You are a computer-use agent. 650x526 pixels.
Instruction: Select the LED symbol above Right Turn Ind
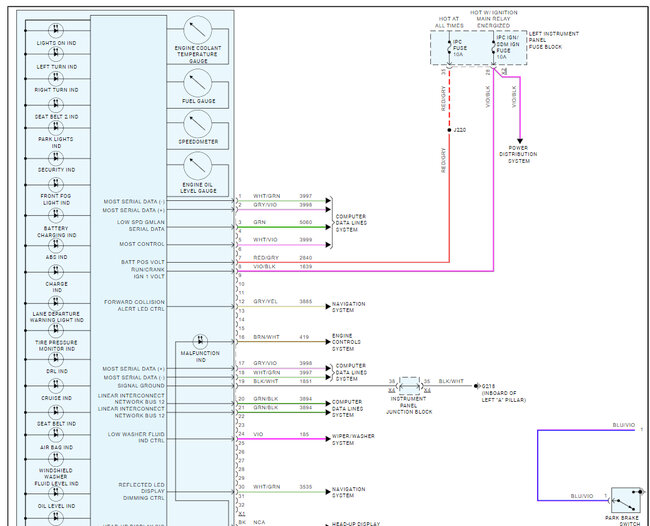pyautogui.click(x=56, y=78)
